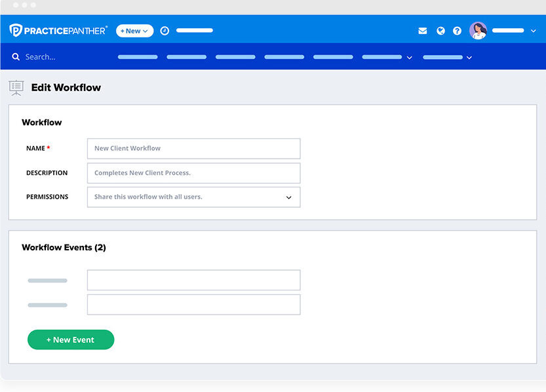Expand the second-to-last navigation menu chevron
This screenshot has width=546, height=392.
coord(410,57)
